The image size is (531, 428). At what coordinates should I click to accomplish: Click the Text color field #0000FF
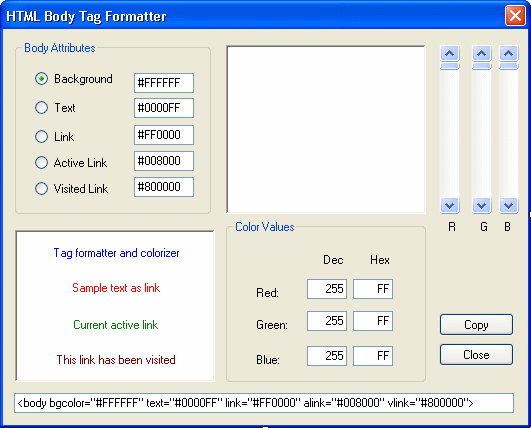pos(164,108)
